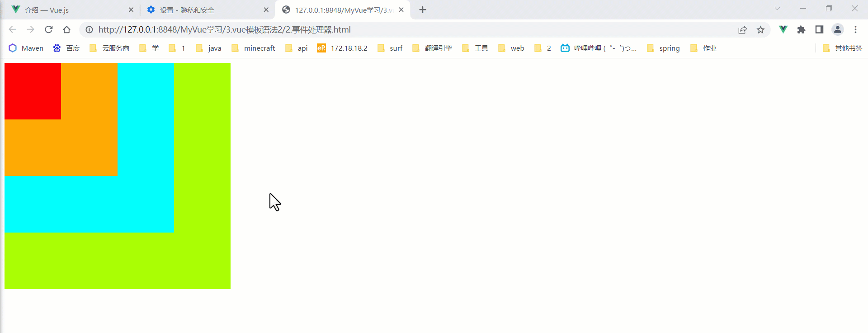Image resolution: width=868 pixels, height=333 pixels.
Task: Minimize the browser window
Action: [803, 9]
